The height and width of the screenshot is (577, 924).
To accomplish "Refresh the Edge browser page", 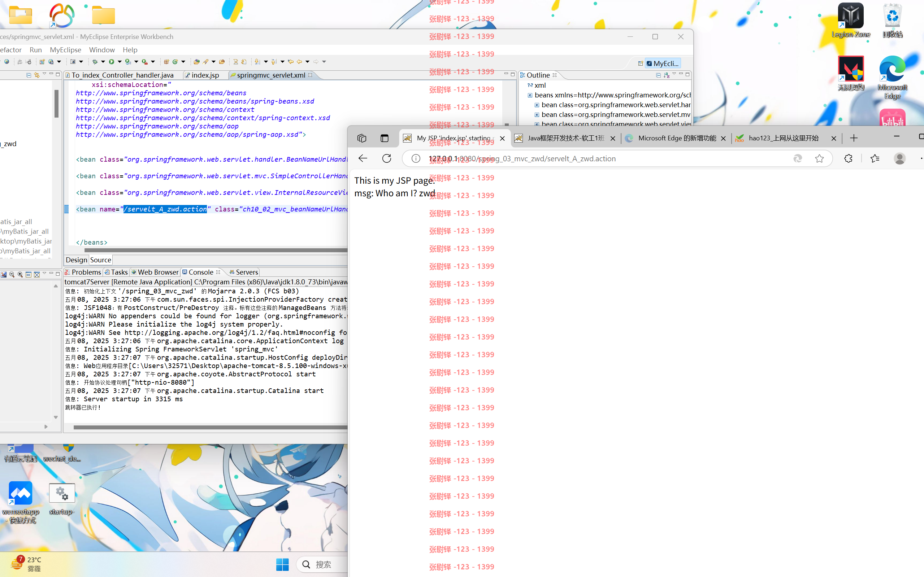I will coord(387,158).
